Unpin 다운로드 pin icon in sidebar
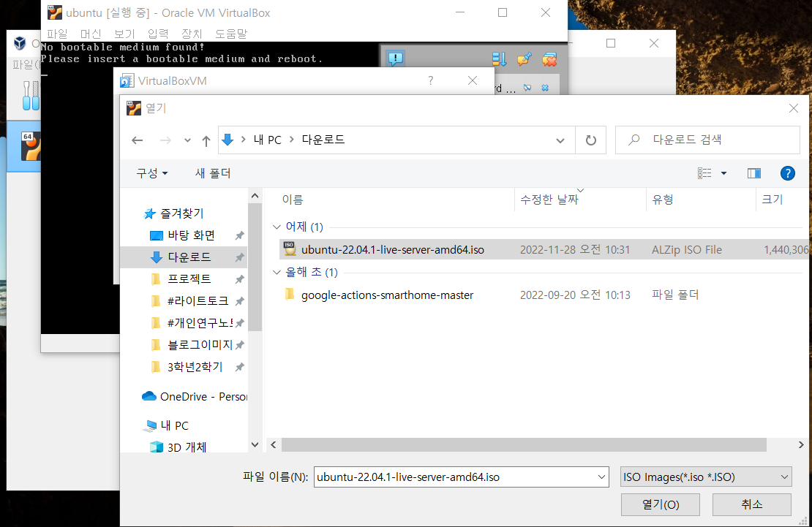 tap(239, 257)
